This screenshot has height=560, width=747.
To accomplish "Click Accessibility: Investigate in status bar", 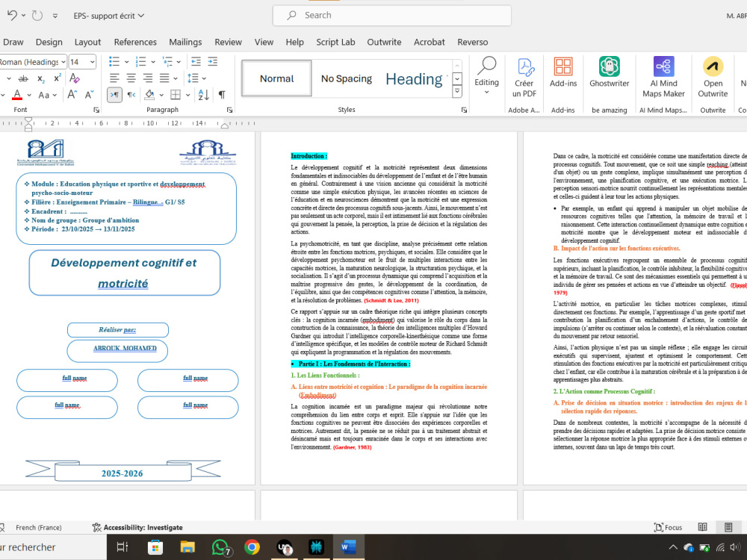I will coord(137,527).
